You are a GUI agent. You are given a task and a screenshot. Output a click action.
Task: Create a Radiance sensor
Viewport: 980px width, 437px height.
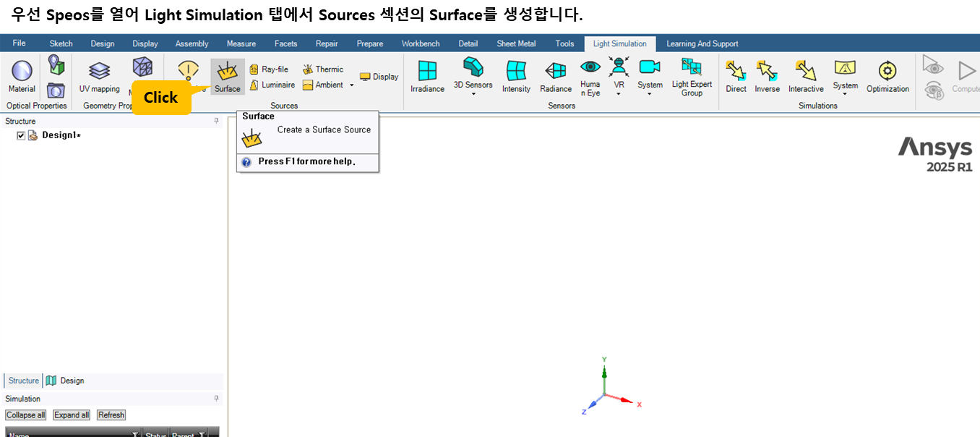click(556, 77)
